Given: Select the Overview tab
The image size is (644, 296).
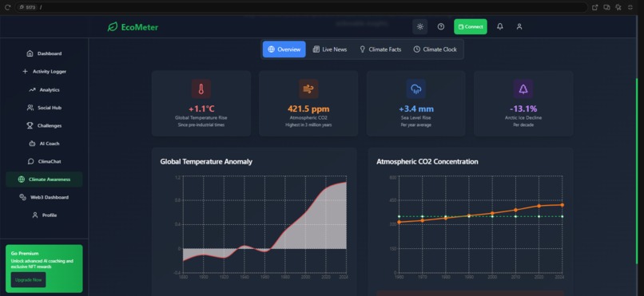Looking at the screenshot, I should pos(284,49).
